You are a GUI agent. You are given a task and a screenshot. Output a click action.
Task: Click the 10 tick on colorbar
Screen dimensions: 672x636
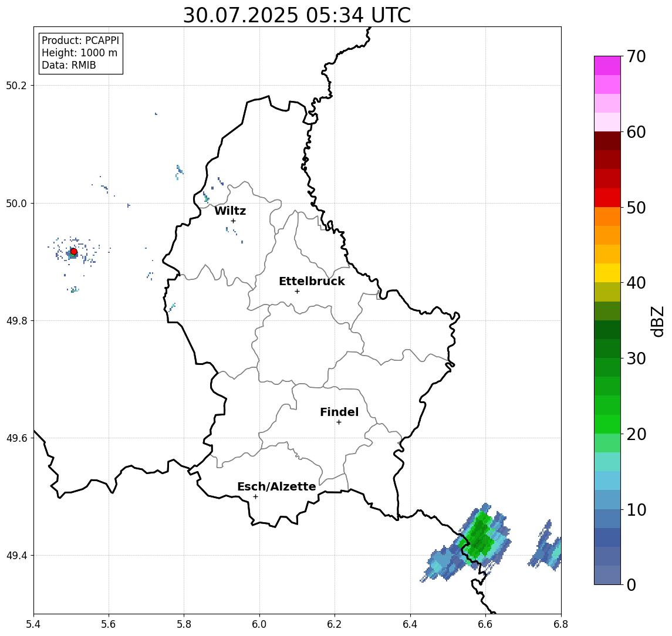point(636,510)
